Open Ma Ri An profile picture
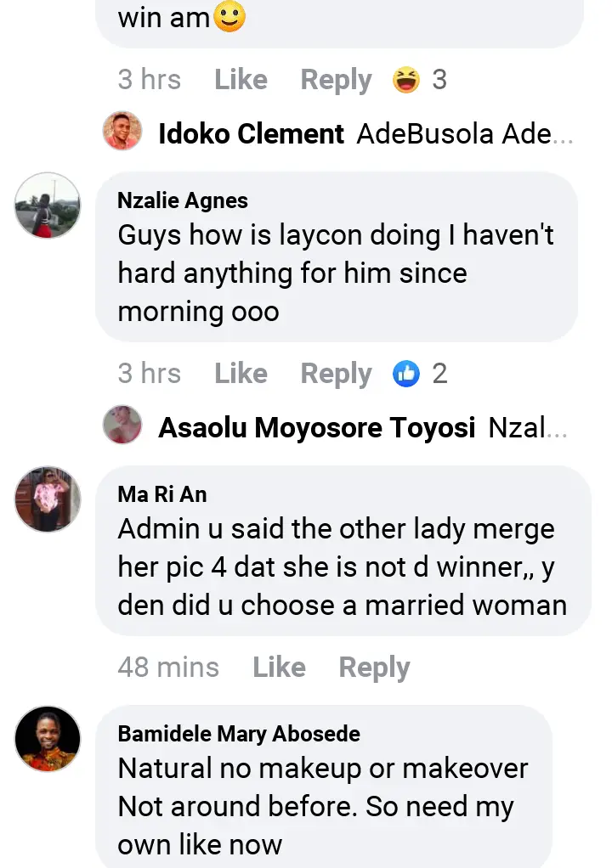This screenshot has height=868, width=612. coord(48,499)
